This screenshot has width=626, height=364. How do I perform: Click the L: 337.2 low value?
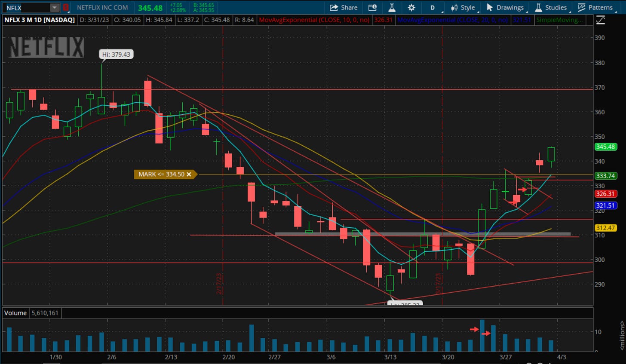point(188,20)
